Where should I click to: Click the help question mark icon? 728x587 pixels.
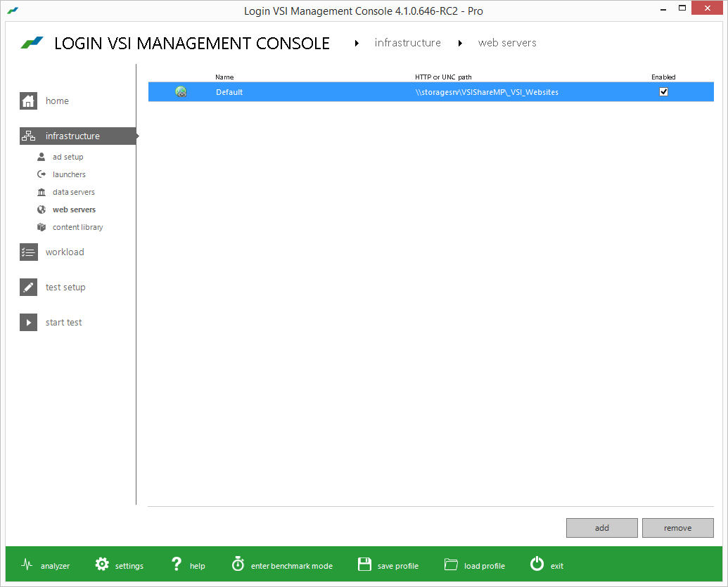[x=177, y=564]
